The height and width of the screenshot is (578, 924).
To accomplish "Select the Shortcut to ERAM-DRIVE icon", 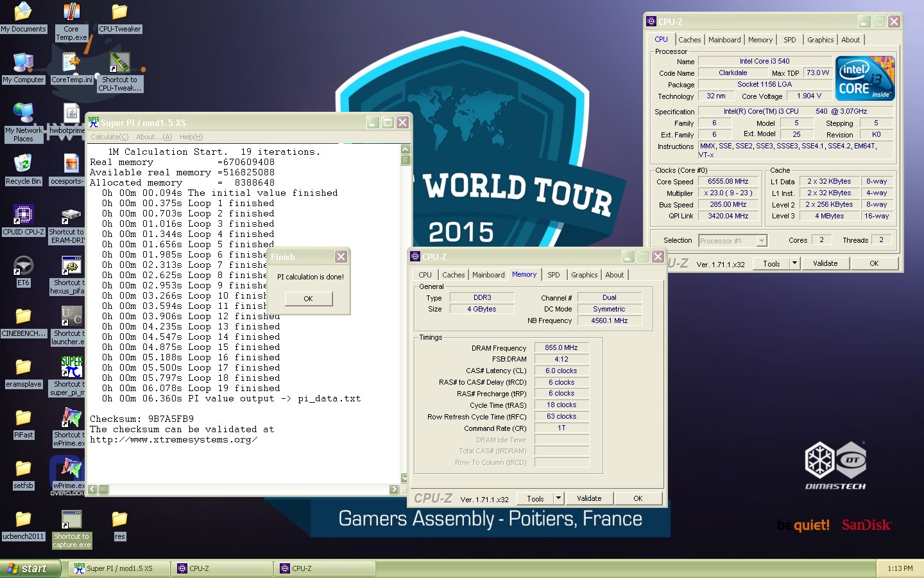I will coord(67,225).
